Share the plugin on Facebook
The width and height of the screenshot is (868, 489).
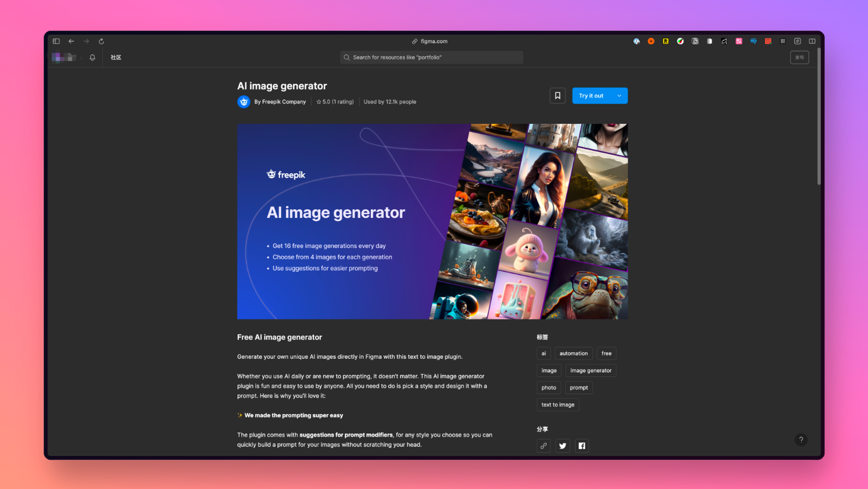[582, 446]
